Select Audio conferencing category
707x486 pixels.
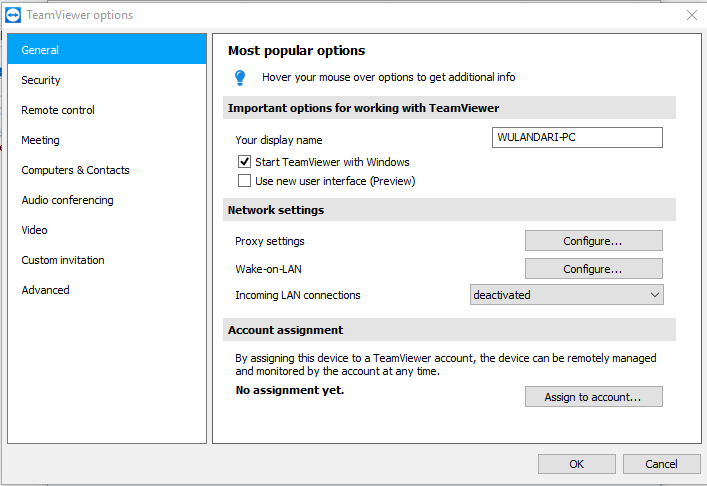(x=107, y=200)
